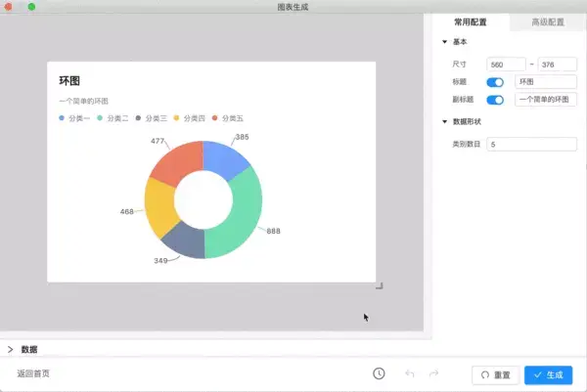Toggle legend item 分类四
This screenshot has width=587, height=392.
[189, 118]
